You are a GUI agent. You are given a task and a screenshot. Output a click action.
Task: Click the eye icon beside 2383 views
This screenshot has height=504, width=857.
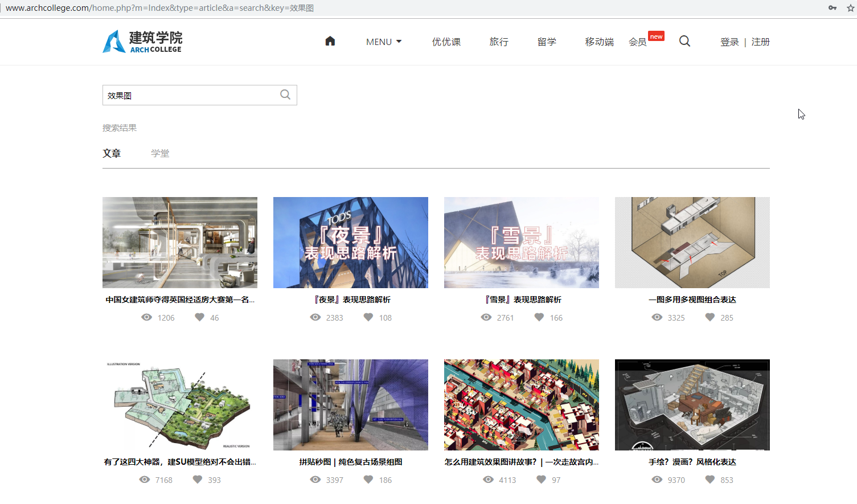coord(315,317)
